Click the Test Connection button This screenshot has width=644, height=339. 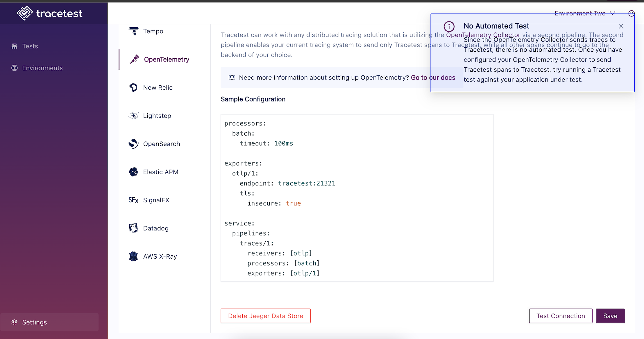(x=560, y=316)
